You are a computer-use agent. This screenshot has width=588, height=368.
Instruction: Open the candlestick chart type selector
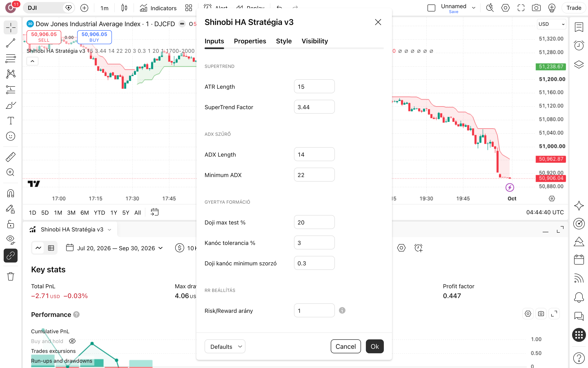124,8
